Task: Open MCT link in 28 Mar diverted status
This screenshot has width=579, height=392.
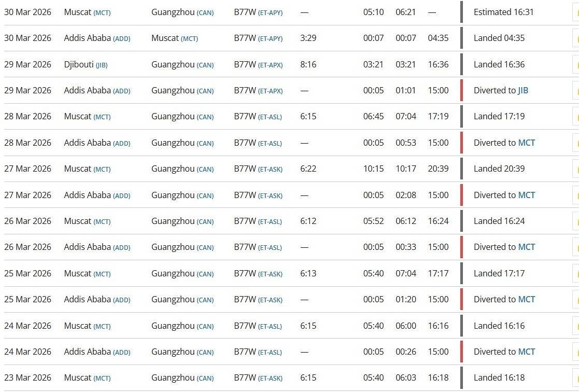Action: (527, 143)
